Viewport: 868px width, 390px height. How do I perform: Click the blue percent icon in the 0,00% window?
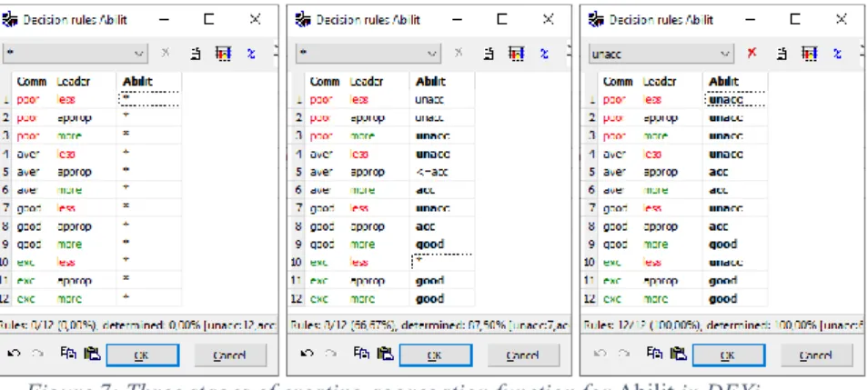tap(251, 53)
